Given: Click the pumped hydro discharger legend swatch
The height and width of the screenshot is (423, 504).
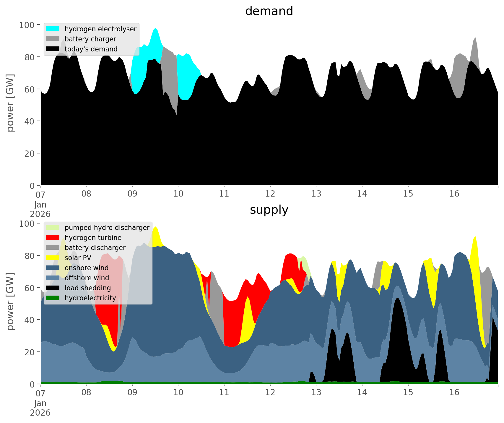Looking at the screenshot, I should (x=53, y=228).
